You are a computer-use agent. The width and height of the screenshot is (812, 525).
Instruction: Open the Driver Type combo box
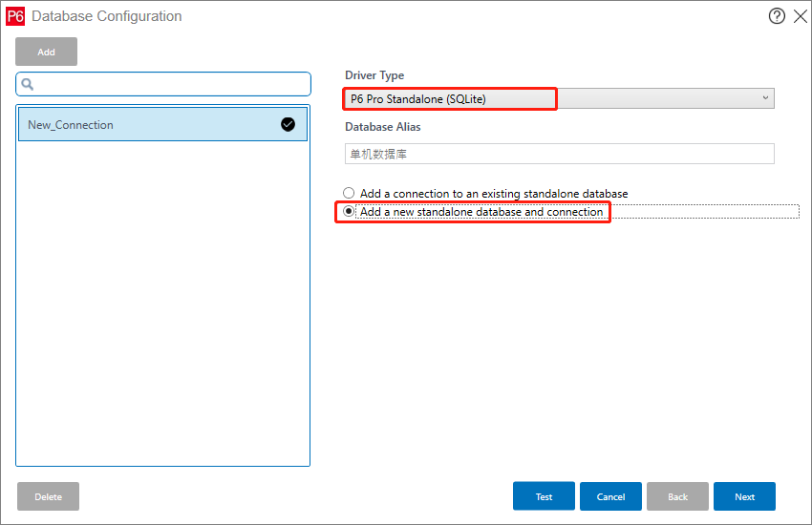coord(559,98)
